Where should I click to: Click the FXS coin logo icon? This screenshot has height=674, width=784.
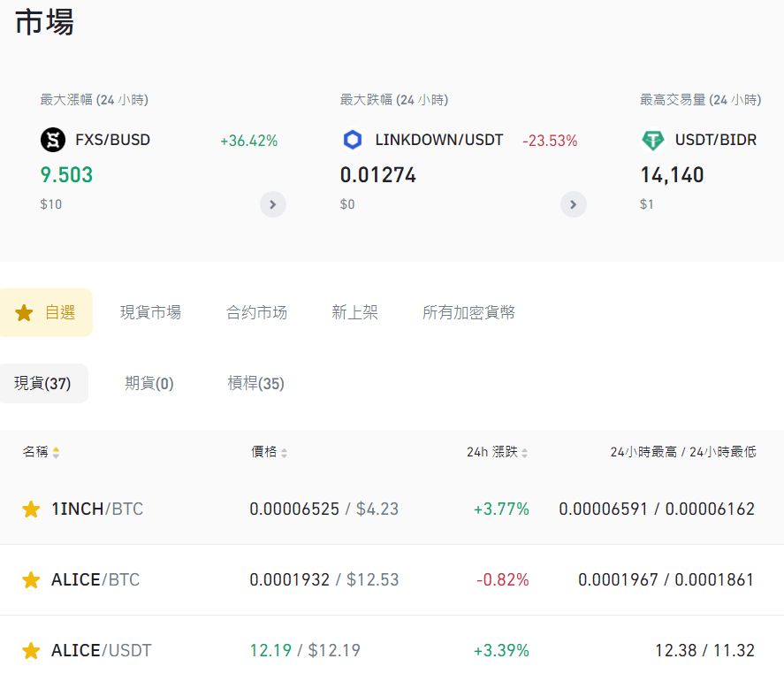point(52,140)
